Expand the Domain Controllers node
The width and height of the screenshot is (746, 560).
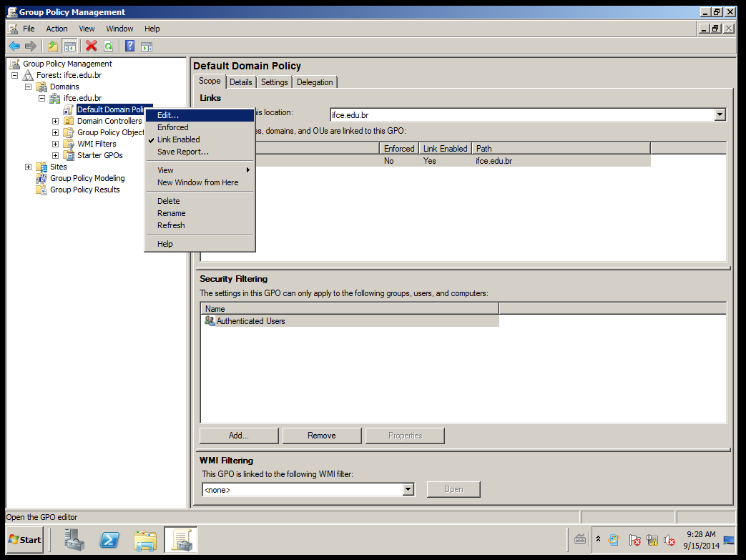click(55, 121)
